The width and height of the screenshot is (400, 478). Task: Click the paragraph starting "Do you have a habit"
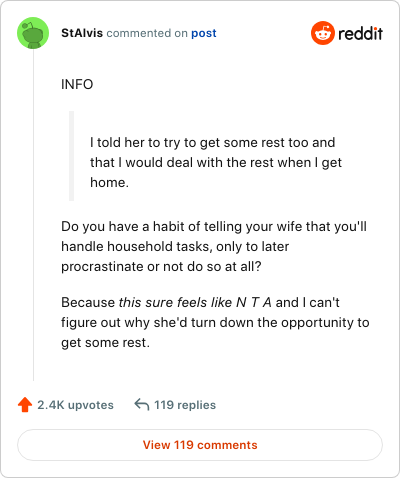tap(214, 246)
